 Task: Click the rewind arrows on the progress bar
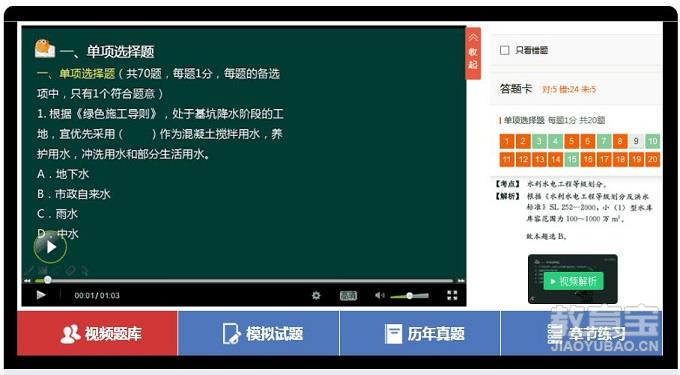(x=27, y=281)
